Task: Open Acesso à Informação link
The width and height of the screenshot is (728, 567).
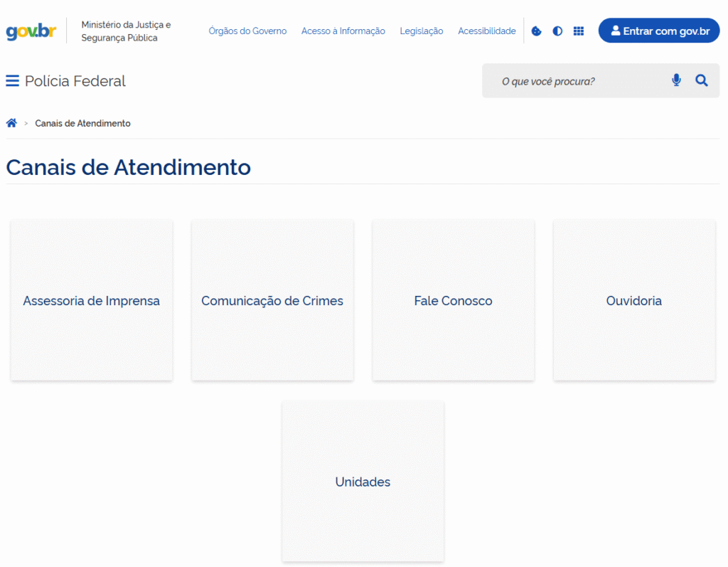Action: click(x=343, y=31)
